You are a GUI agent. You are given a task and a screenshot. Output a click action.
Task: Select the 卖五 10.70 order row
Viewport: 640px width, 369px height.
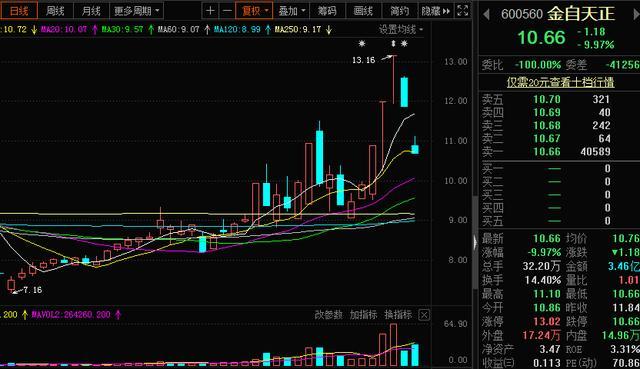tap(559, 99)
